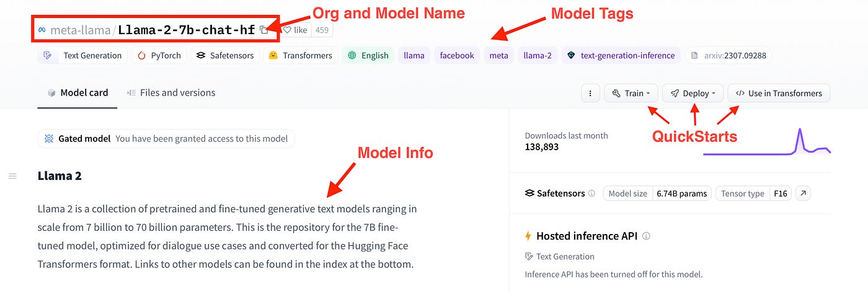Screen dimensions: 868x293
Task: Click the Llama 2 heading
Action: [60, 176]
